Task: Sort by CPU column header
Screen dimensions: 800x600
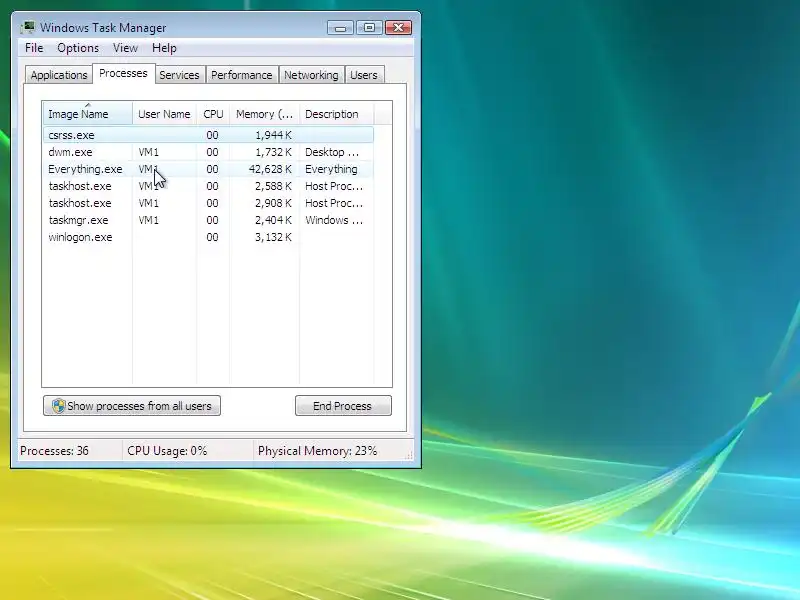Action: click(x=213, y=114)
